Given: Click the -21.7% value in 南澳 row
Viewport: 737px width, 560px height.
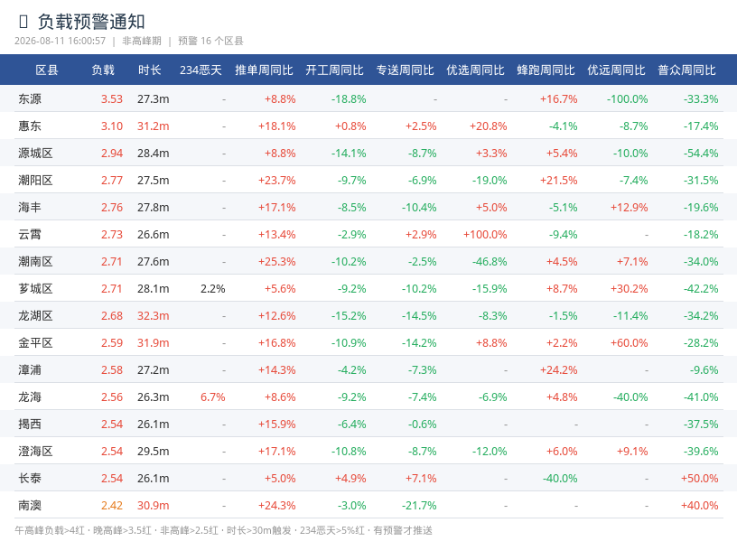Looking at the screenshot, I should (419, 506).
